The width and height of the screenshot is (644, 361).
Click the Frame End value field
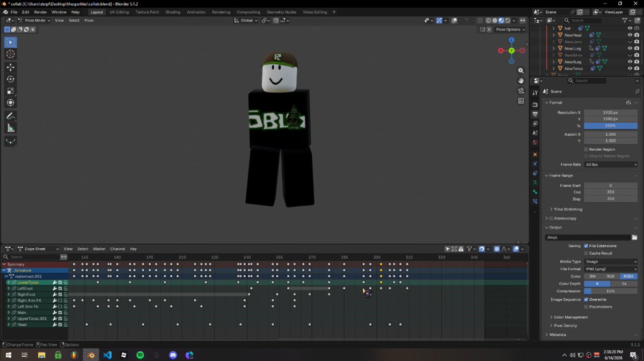(611, 192)
